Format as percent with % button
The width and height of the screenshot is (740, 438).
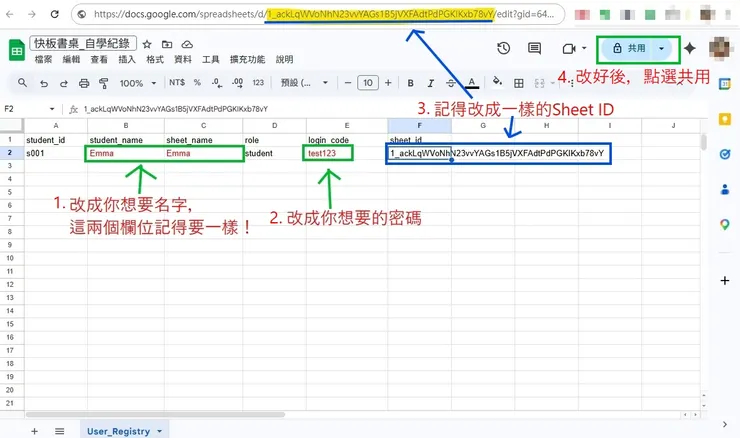click(197, 83)
